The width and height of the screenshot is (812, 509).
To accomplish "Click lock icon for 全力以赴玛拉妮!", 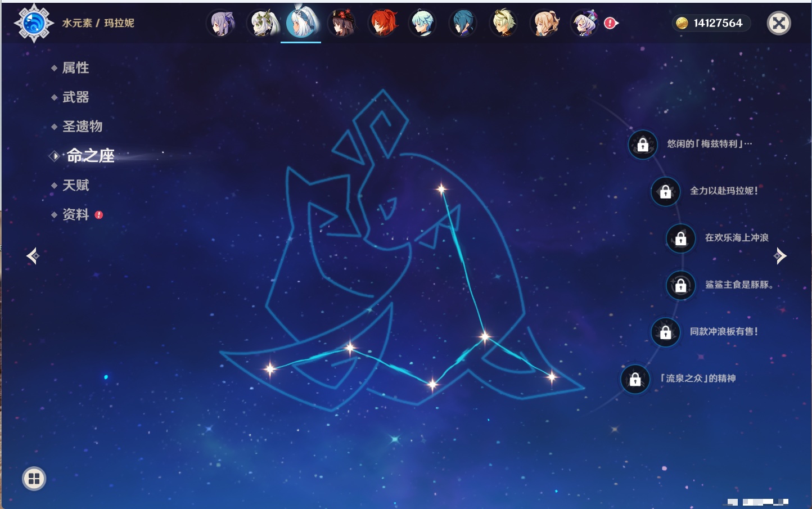I will tap(665, 191).
